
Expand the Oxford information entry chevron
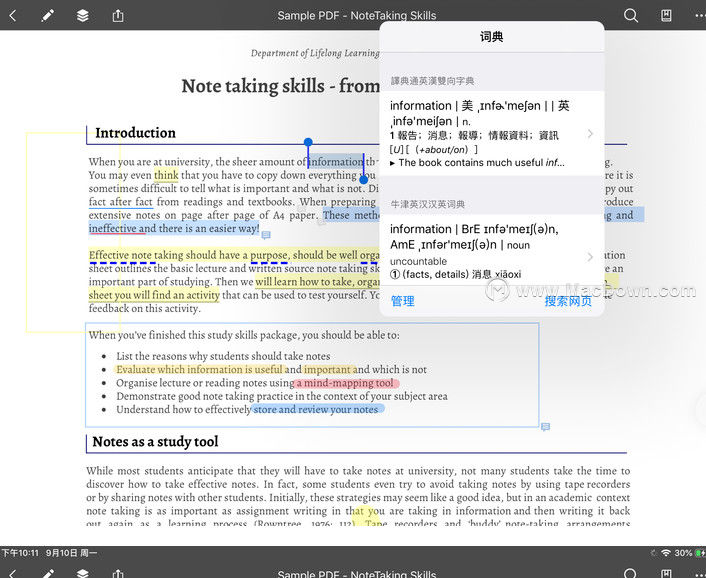pos(590,257)
